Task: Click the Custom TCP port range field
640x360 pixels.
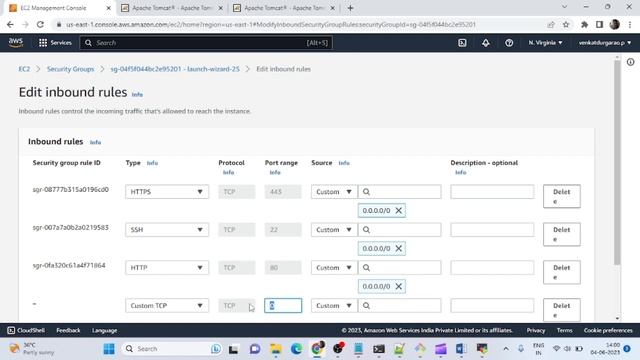Action: click(x=283, y=306)
